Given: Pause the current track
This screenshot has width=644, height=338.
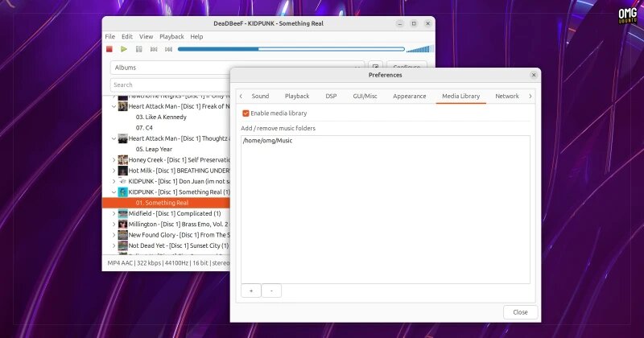Looking at the screenshot, I should point(138,49).
